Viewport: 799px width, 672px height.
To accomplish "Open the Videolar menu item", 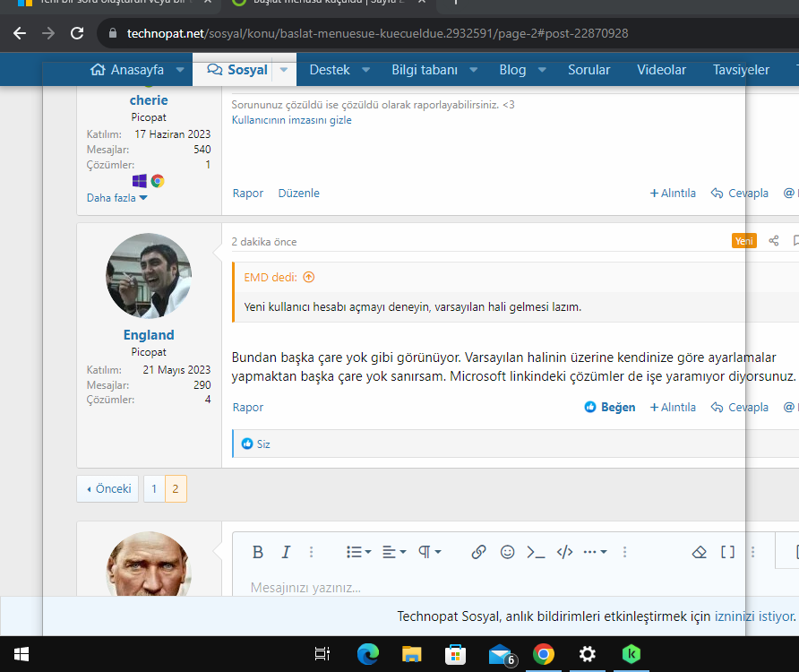I will tap(661, 70).
